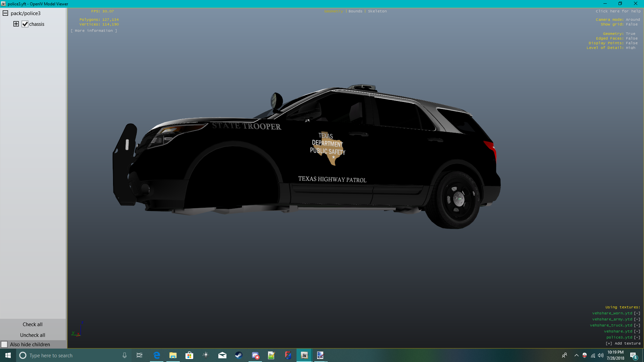Image resolution: width=644 pixels, height=362 pixels.
Task: Uncheck the chassis visibility checkbox
Action: coord(25,24)
